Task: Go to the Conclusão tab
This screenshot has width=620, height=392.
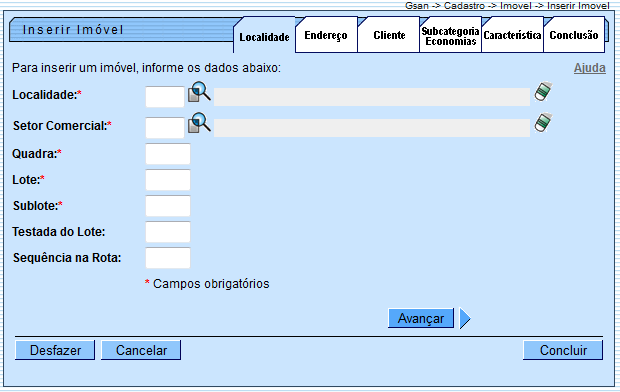Action: pos(574,35)
